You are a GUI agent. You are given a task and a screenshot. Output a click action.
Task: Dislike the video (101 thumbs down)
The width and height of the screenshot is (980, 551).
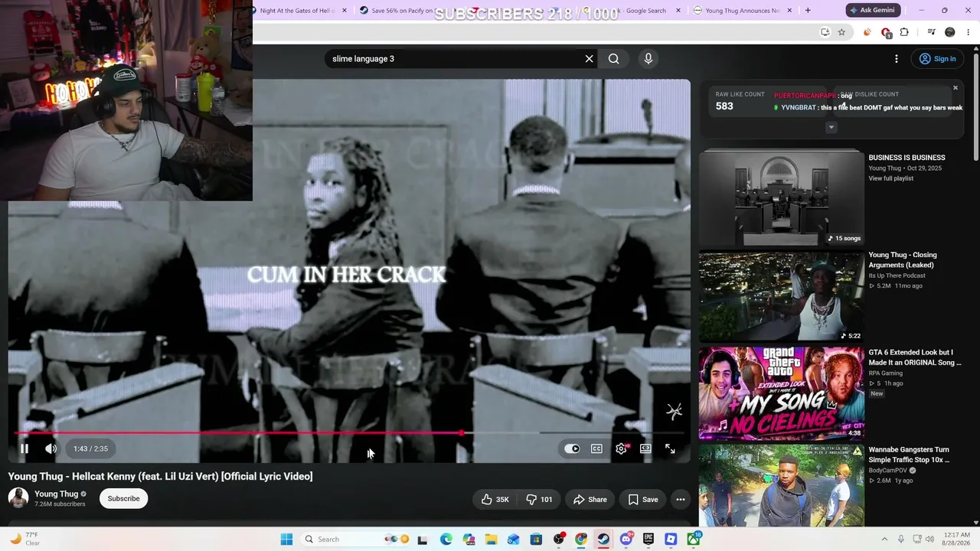click(x=539, y=500)
